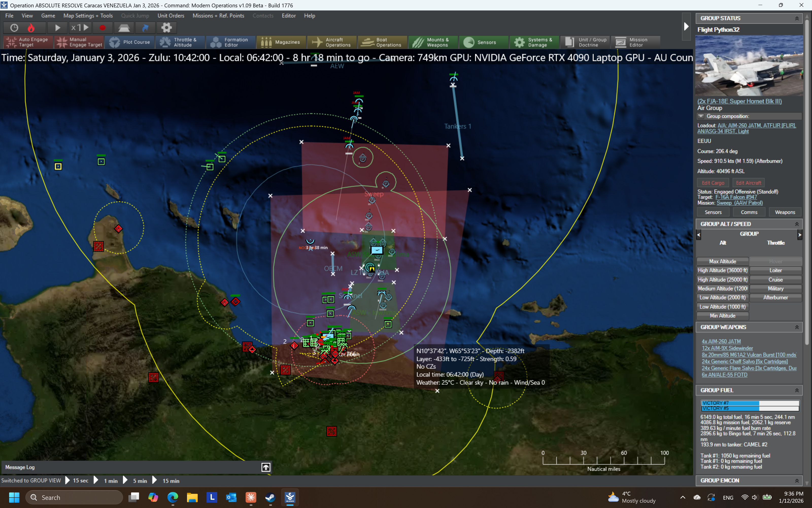Open Mission Editor

(635, 42)
